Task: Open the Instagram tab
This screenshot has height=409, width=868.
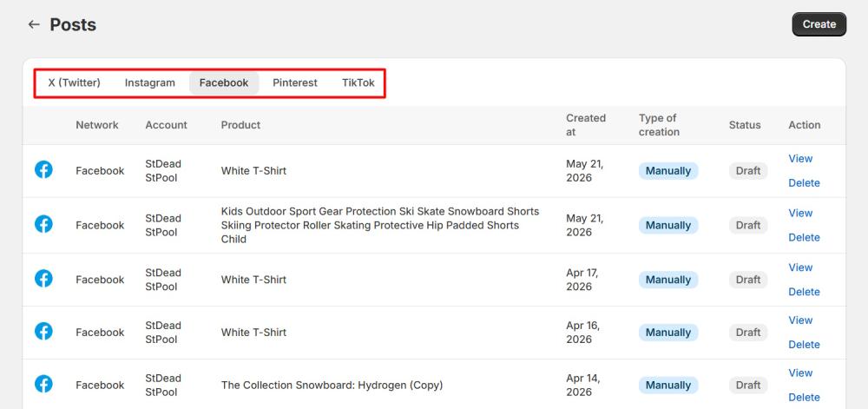Action: pos(150,83)
